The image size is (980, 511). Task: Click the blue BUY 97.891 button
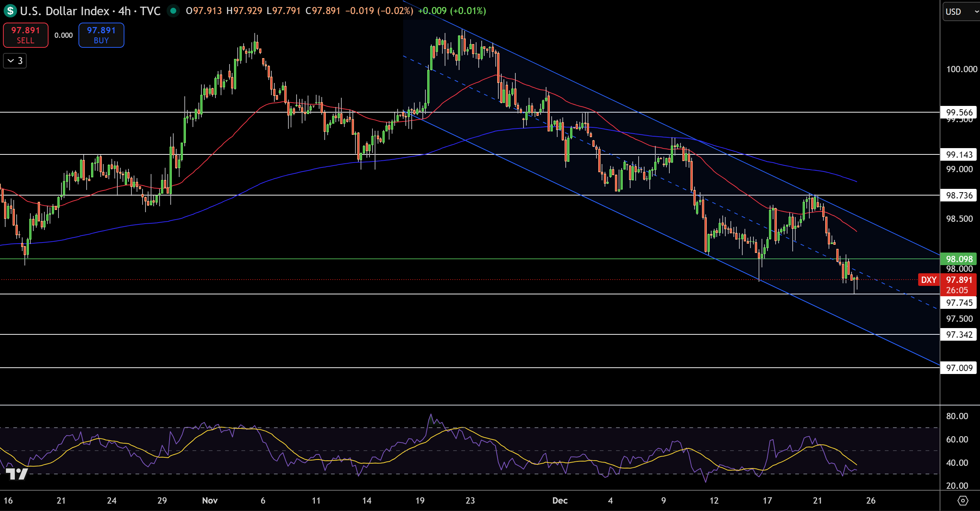point(101,35)
